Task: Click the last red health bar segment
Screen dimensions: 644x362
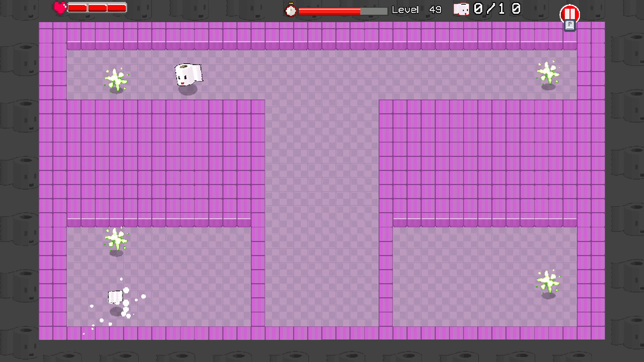Action: click(x=117, y=8)
